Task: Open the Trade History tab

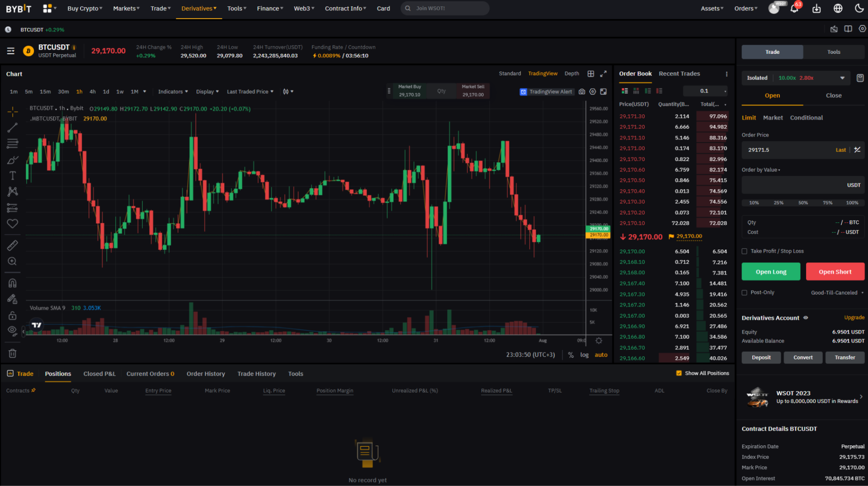Action: [x=256, y=373]
